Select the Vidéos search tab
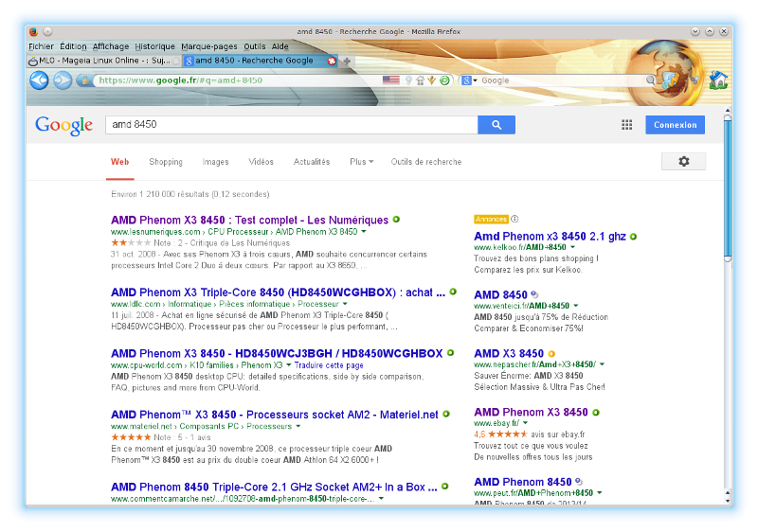 coord(262,162)
